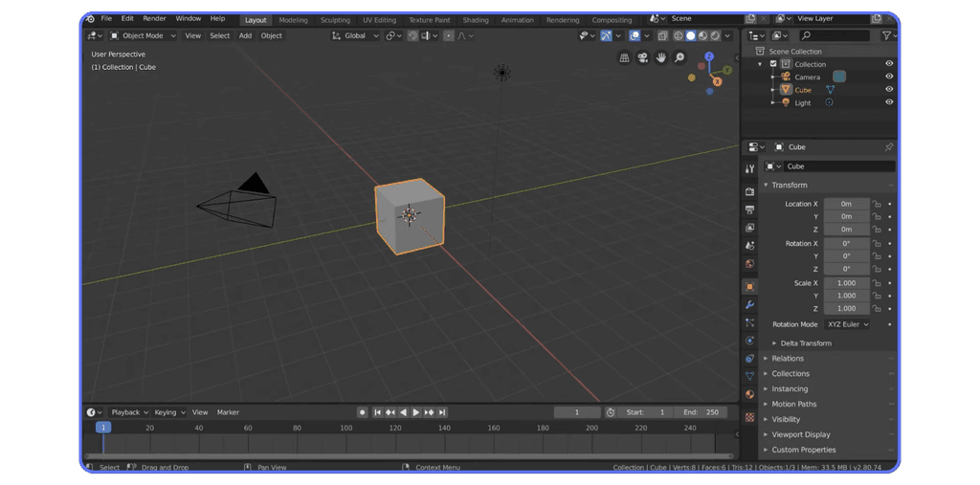The image size is (980, 485).
Task: Switch to the UV Editing workspace tab
Action: (379, 20)
